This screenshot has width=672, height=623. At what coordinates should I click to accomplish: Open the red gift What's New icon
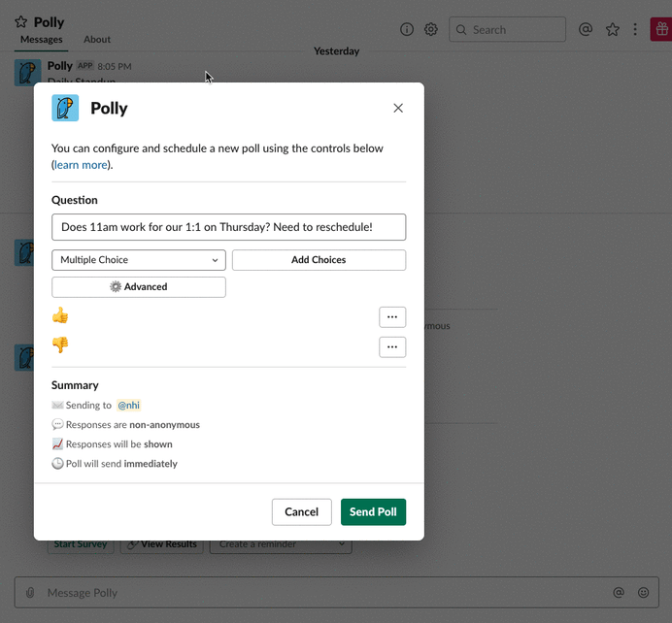point(661,29)
